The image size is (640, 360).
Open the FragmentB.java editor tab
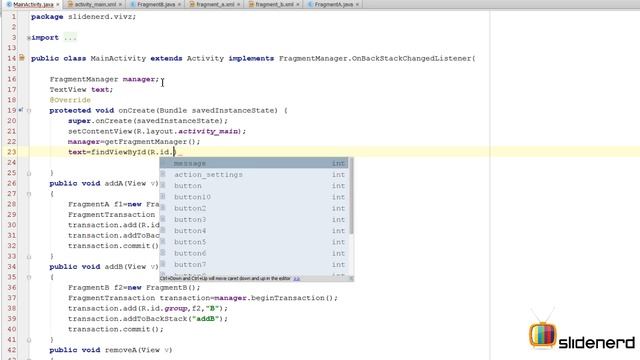coord(156,4)
